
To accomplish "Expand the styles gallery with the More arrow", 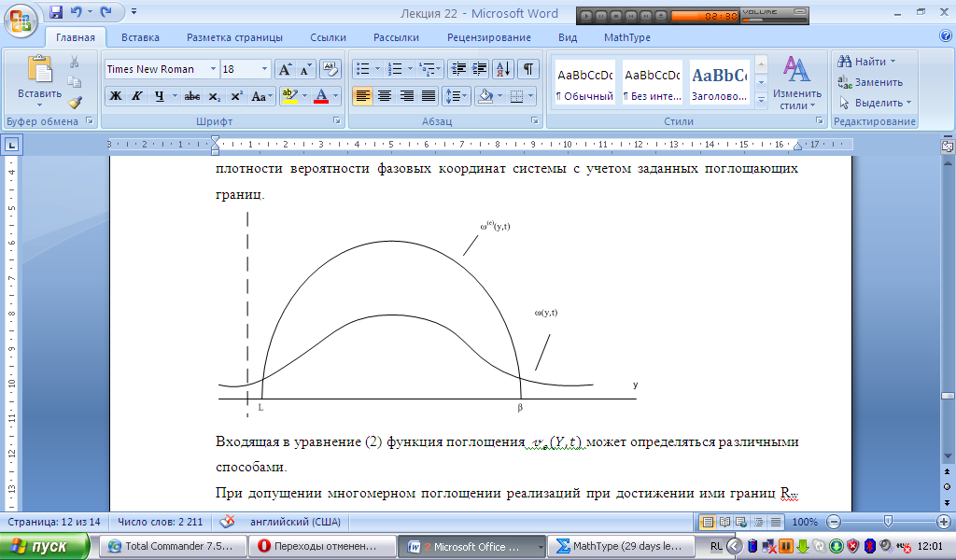I will coord(761,100).
